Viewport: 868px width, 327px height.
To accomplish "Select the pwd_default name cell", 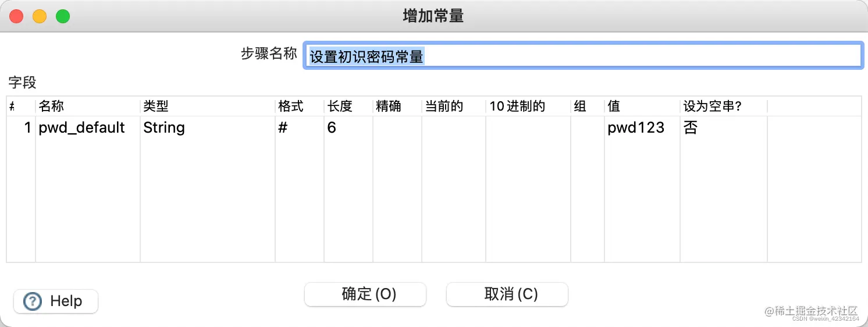I will pos(88,127).
